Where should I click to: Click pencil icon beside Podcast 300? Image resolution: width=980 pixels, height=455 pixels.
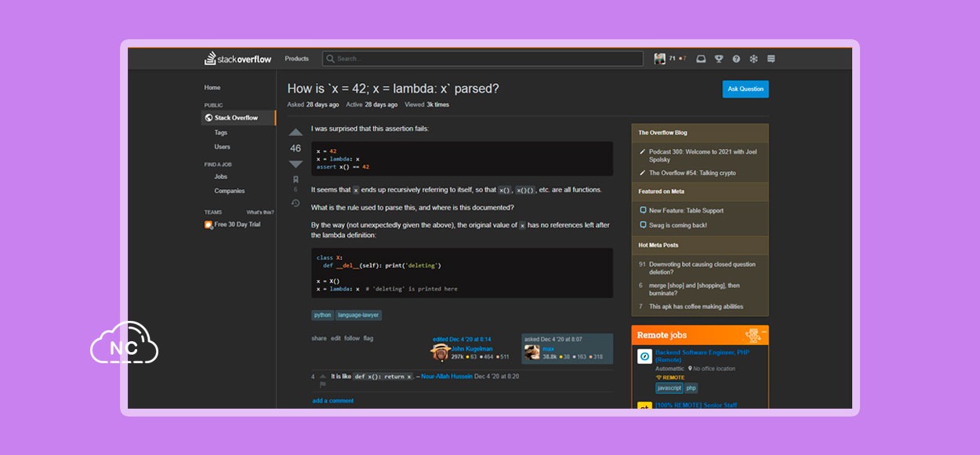click(x=642, y=152)
